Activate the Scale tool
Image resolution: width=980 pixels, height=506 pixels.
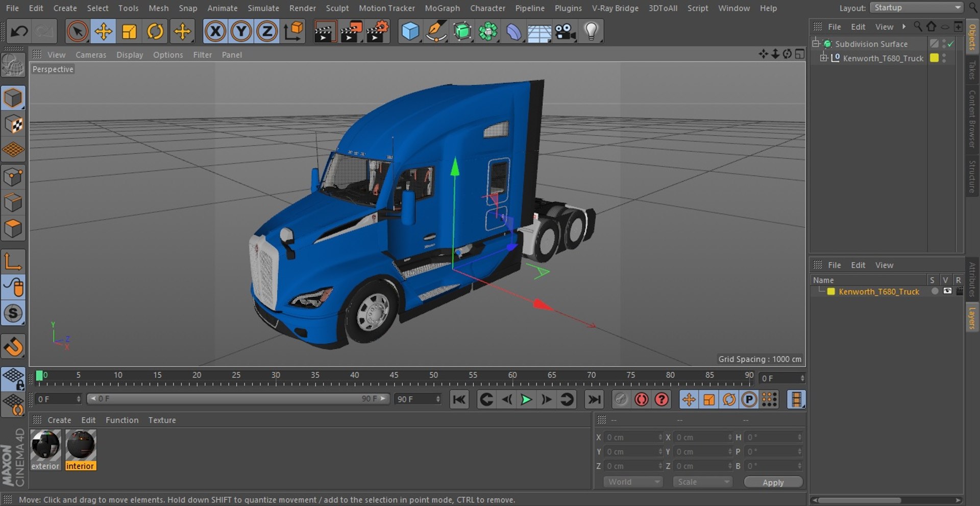[x=129, y=32]
